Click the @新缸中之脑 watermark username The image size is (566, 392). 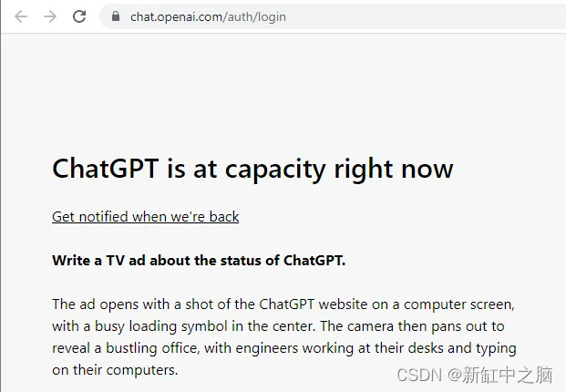click(x=500, y=375)
